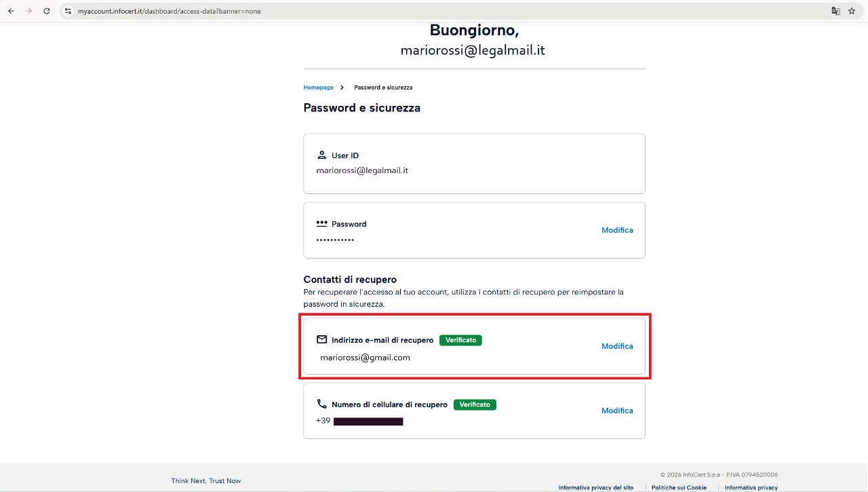Click the translate page icon
The width and height of the screenshot is (868, 492).
pos(836,11)
